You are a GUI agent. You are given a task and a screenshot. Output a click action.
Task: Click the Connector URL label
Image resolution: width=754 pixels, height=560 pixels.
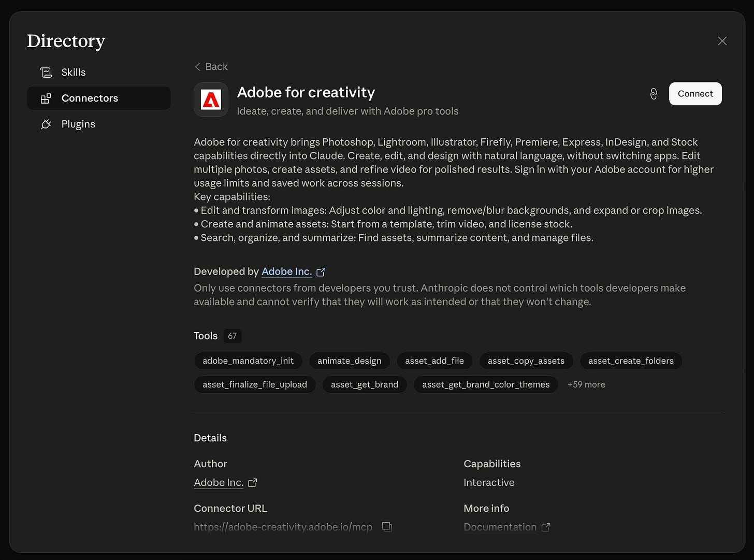tap(230, 508)
